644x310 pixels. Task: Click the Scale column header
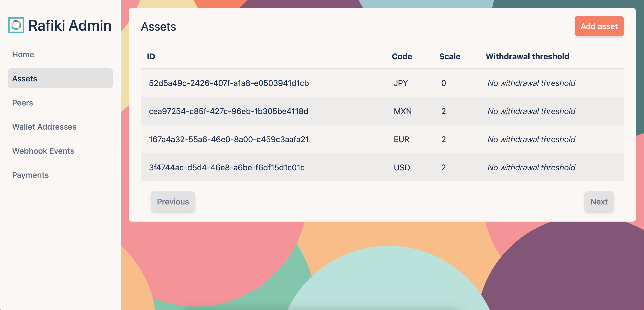(450, 57)
